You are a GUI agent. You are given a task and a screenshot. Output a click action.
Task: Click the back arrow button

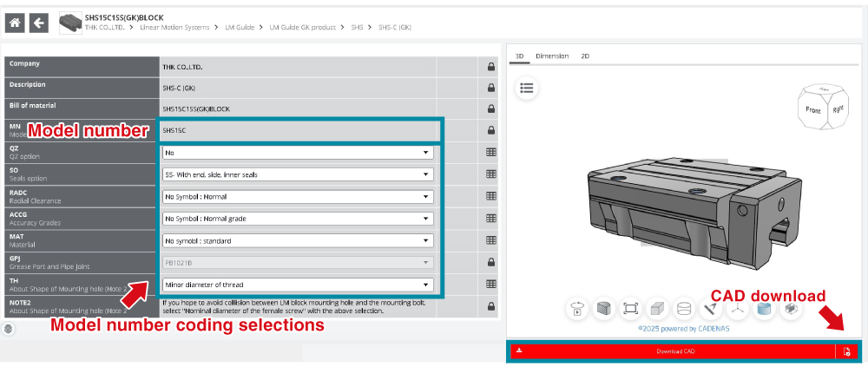39,23
